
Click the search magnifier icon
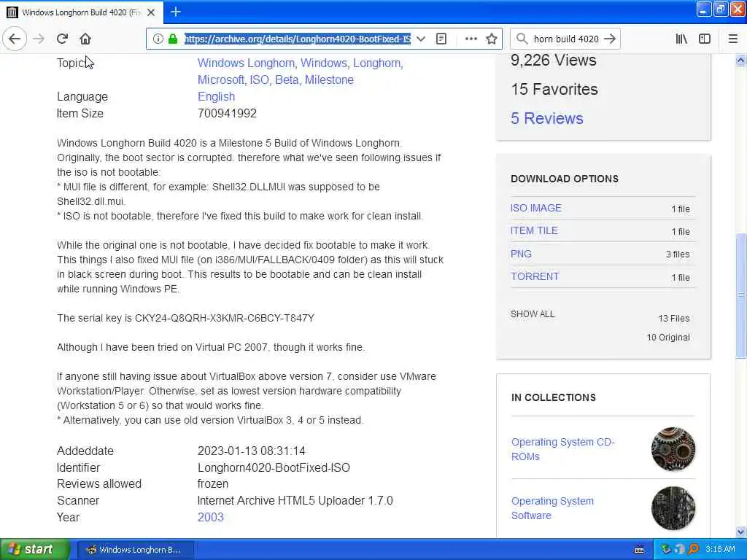(522, 39)
